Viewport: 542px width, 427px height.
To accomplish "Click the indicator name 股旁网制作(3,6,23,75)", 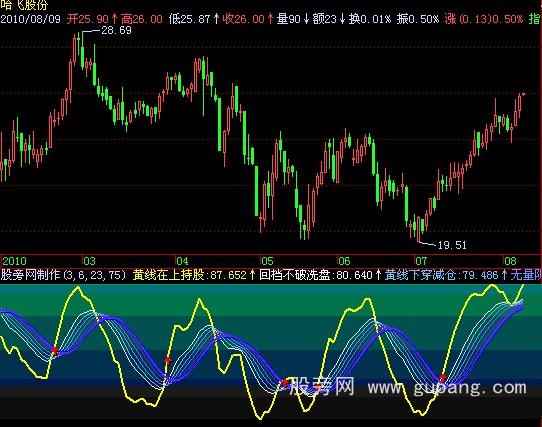I will pos(64,275).
